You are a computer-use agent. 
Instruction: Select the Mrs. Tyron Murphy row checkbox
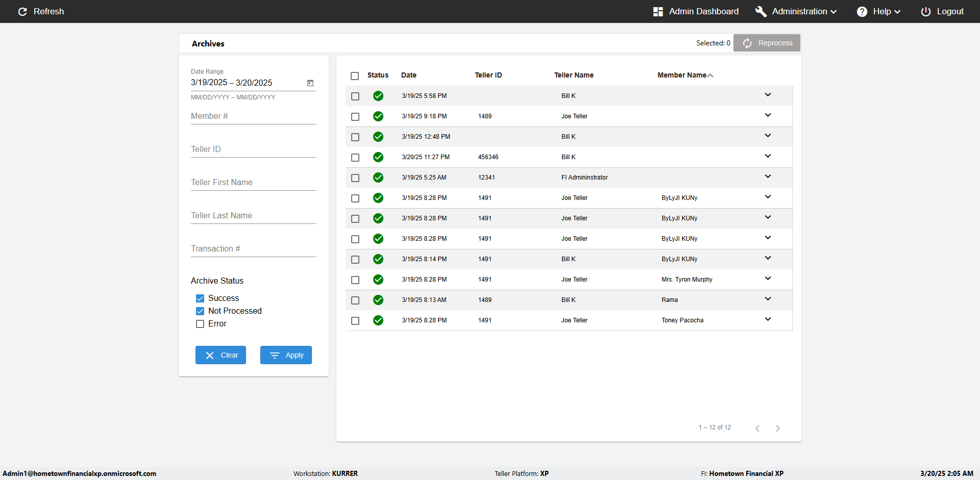[x=355, y=280]
